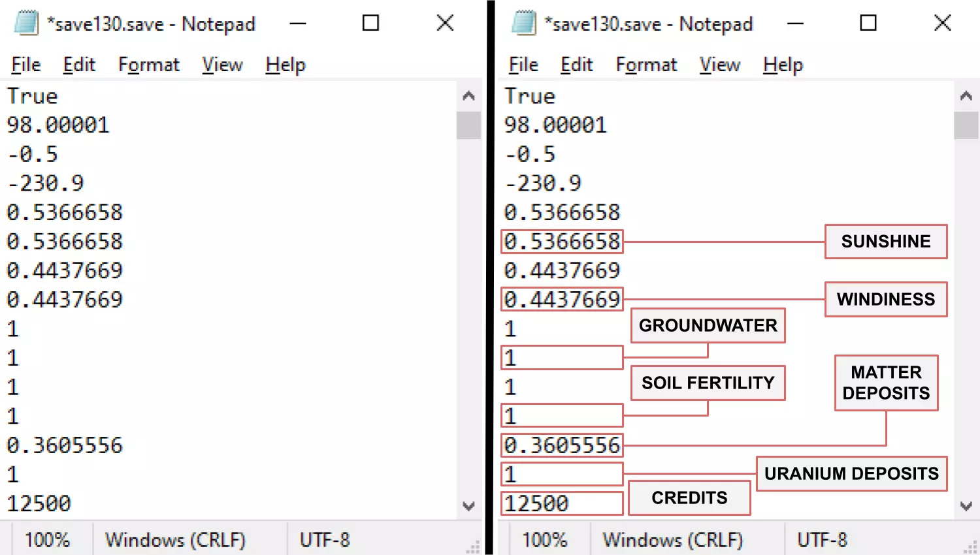
Task: Open File menu in right Notepad window
Action: [524, 65]
